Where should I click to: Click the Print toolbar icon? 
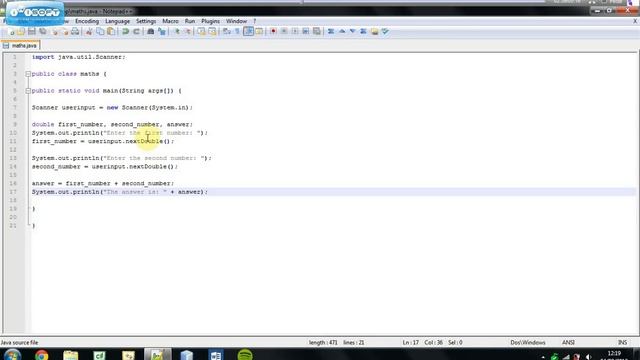pos(75,31)
